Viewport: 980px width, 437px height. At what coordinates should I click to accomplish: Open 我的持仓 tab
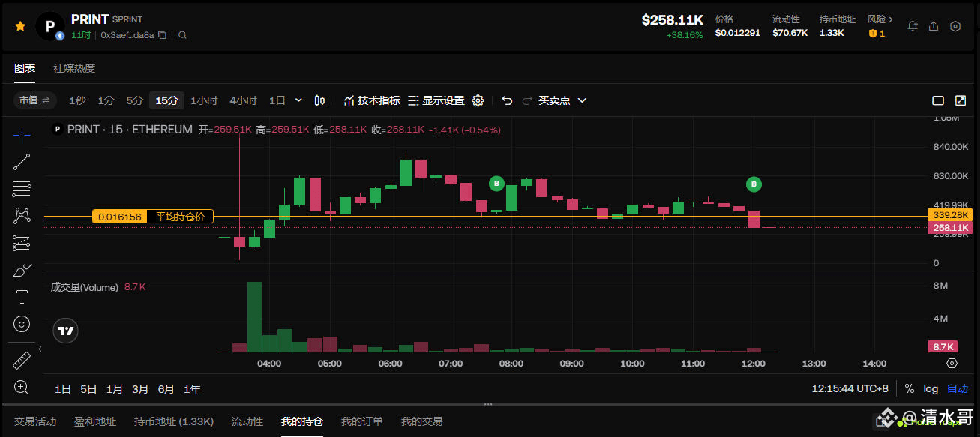pyautogui.click(x=302, y=422)
